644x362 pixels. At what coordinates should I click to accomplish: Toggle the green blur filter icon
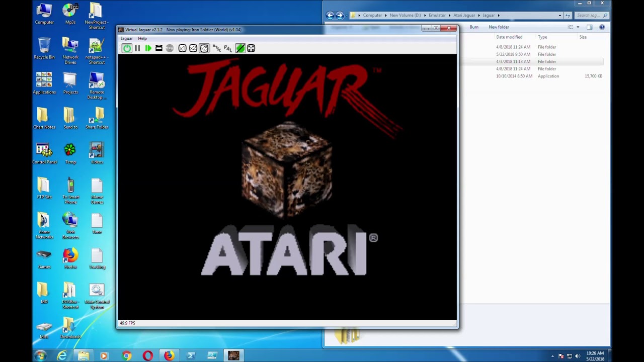(240, 48)
